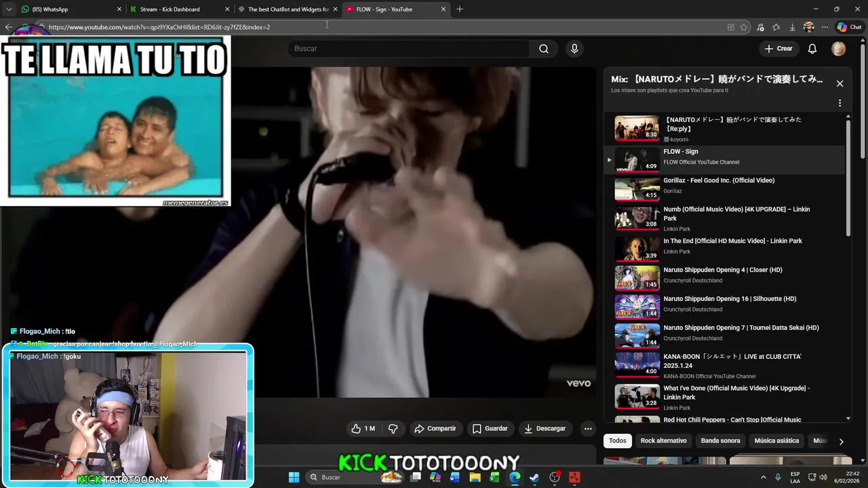The width and height of the screenshot is (868, 488).
Task: Click the Guardar button
Action: [490, 428]
